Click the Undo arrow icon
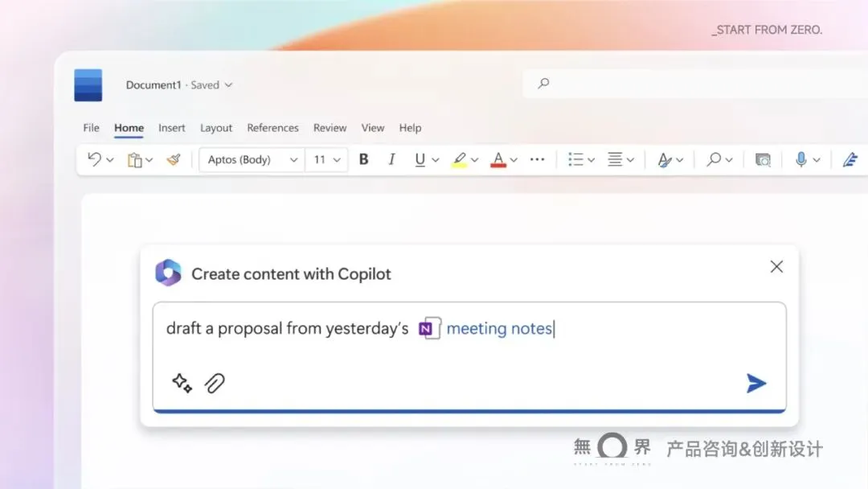This screenshot has width=868, height=489. pyautogui.click(x=94, y=159)
